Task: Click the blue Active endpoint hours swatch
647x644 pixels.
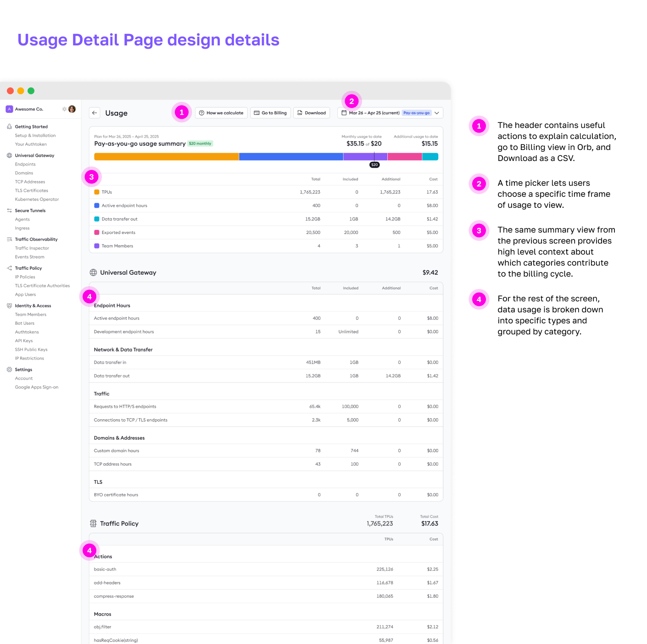Action: coord(97,205)
